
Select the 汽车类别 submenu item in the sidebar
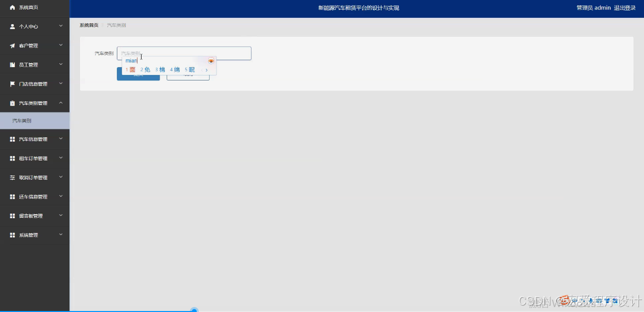35,121
